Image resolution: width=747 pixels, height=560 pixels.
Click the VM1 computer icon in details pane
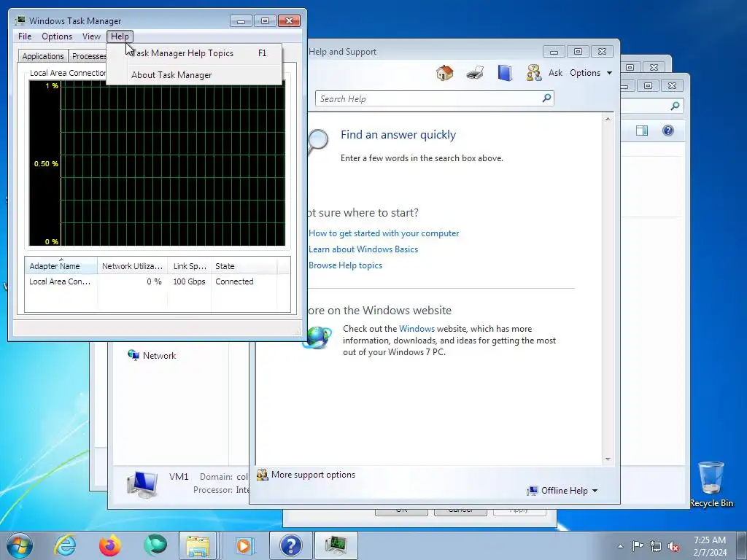pos(142,484)
